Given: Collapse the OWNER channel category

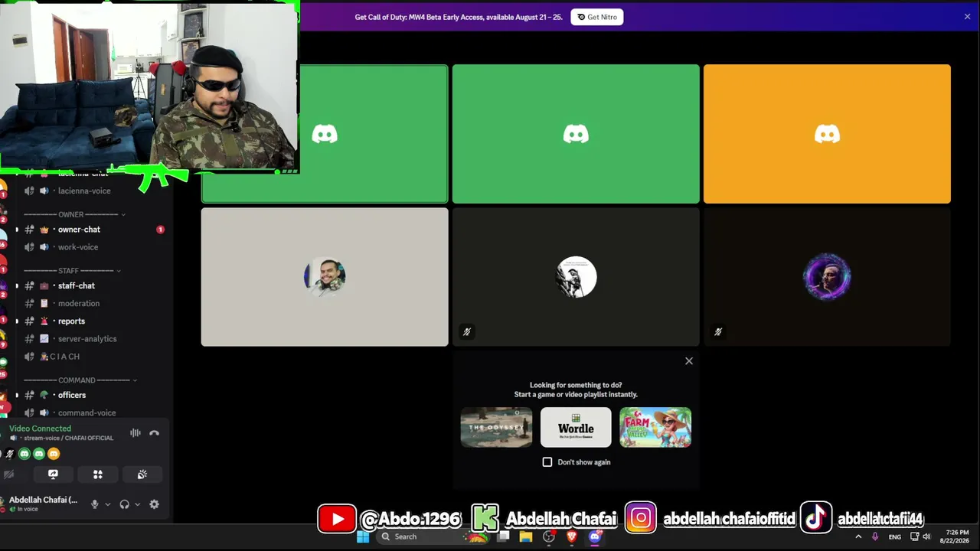Looking at the screenshot, I should click(x=74, y=214).
